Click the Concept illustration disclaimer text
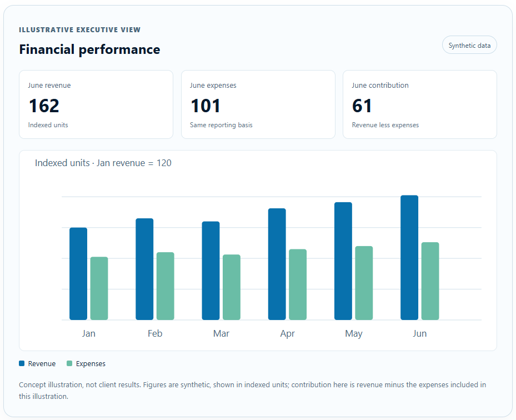Viewport: 516px width, 420px height. pos(252,391)
